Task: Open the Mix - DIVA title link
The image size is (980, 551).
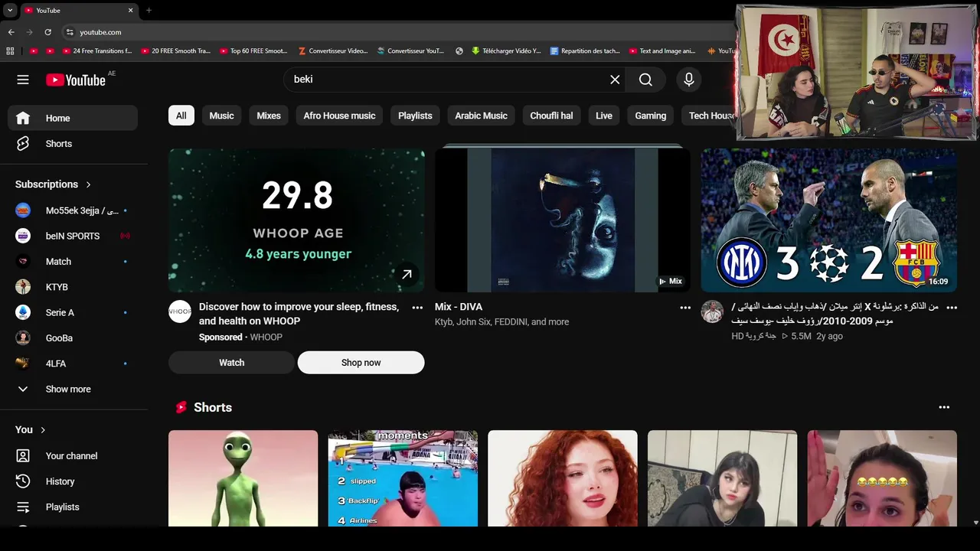Action: (459, 307)
